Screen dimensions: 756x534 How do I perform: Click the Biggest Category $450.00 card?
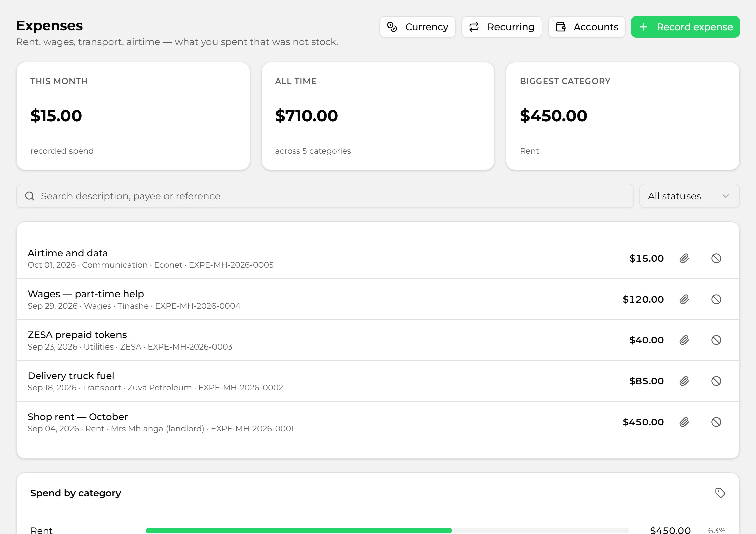pos(623,116)
